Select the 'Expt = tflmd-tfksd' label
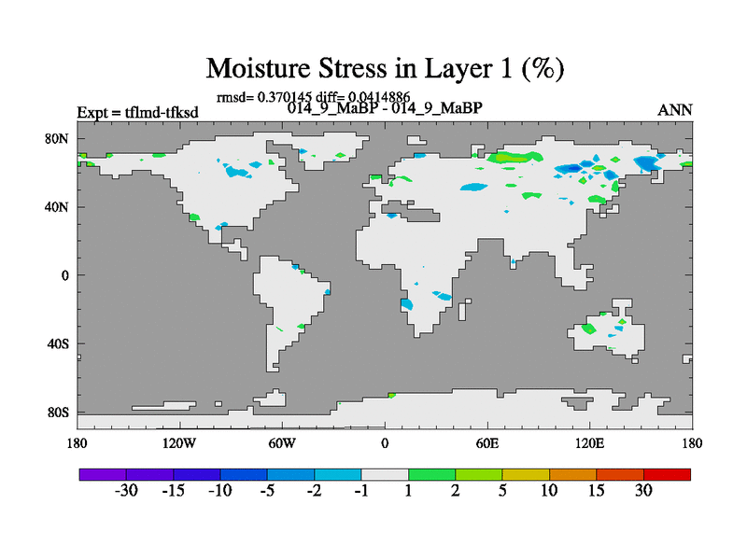This screenshot has width=747, height=560. click(137, 113)
